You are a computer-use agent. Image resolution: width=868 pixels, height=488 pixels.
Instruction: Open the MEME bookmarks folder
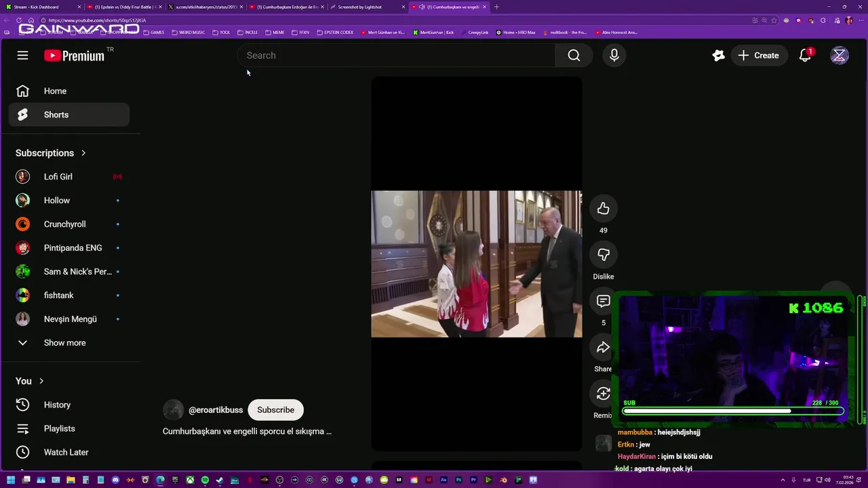pos(275,33)
